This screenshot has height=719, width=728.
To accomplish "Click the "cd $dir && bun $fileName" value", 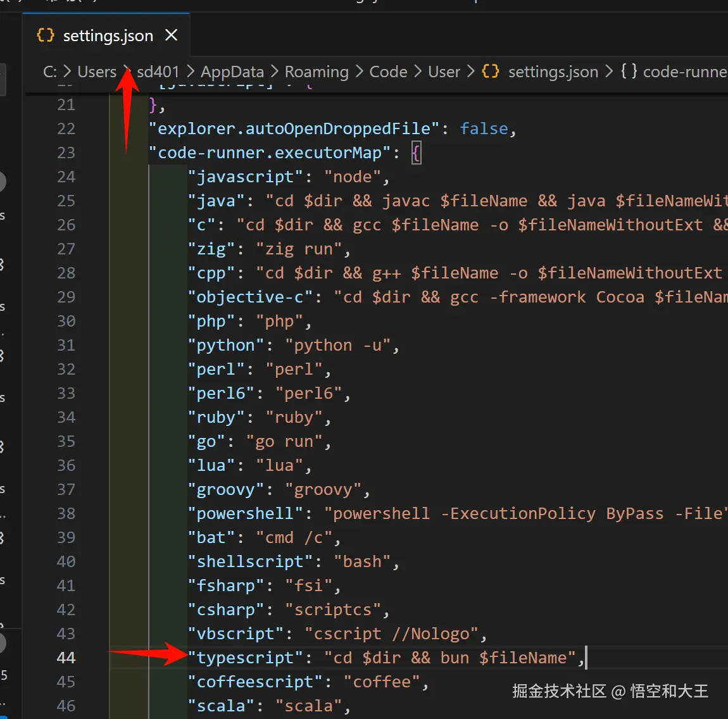I will click(x=450, y=658).
